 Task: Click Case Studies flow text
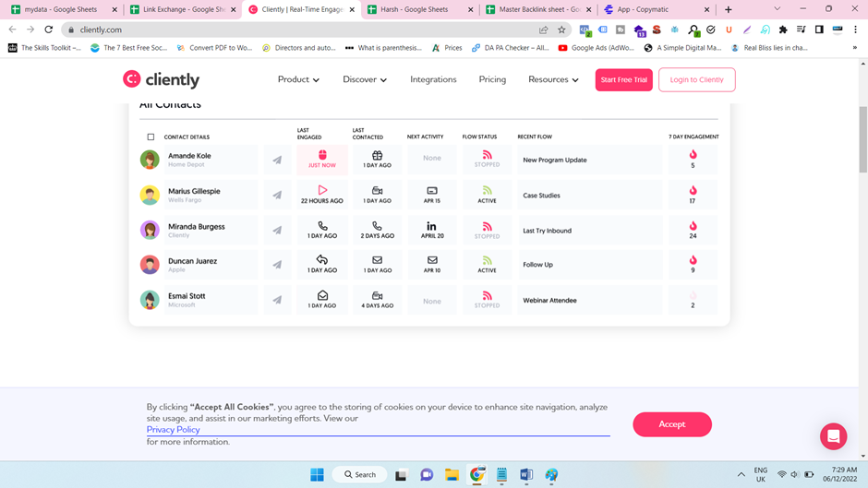[x=541, y=196]
